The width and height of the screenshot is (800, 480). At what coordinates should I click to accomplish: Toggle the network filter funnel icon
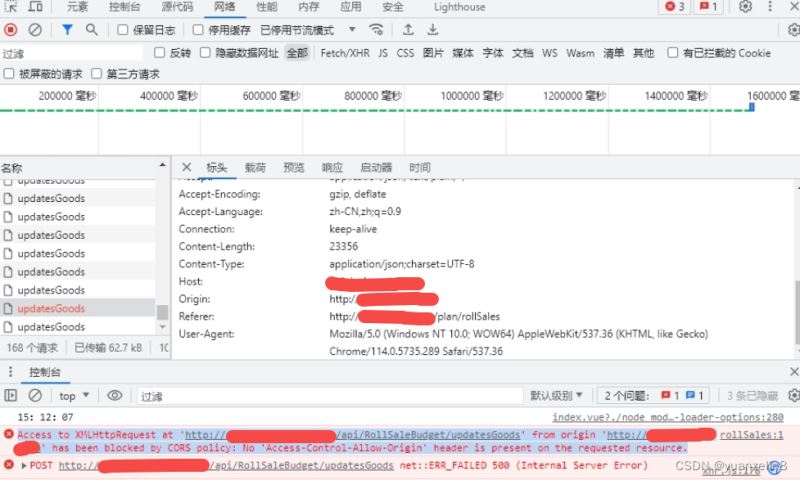pos(67,30)
